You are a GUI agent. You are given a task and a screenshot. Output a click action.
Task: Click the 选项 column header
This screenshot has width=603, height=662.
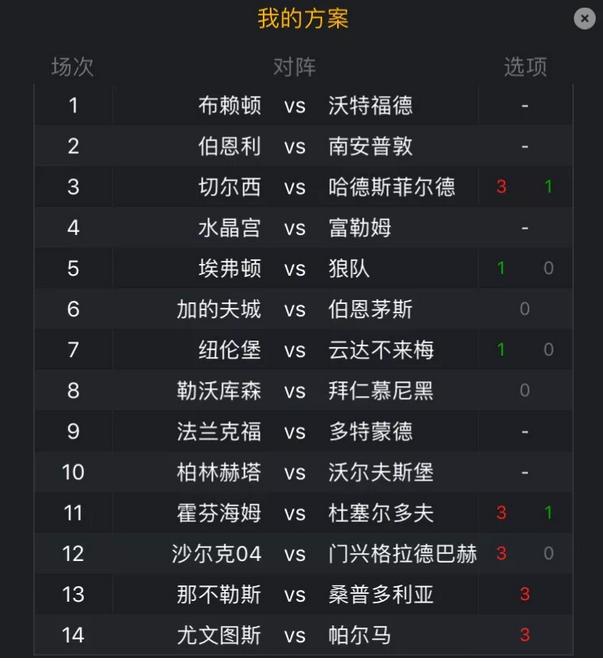point(525,67)
